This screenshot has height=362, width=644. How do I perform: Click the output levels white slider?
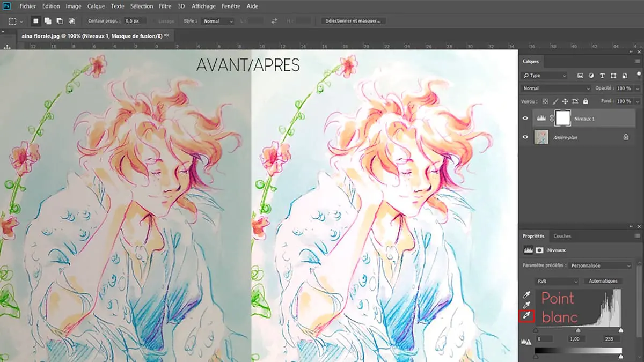pyautogui.click(x=621, y=356)
